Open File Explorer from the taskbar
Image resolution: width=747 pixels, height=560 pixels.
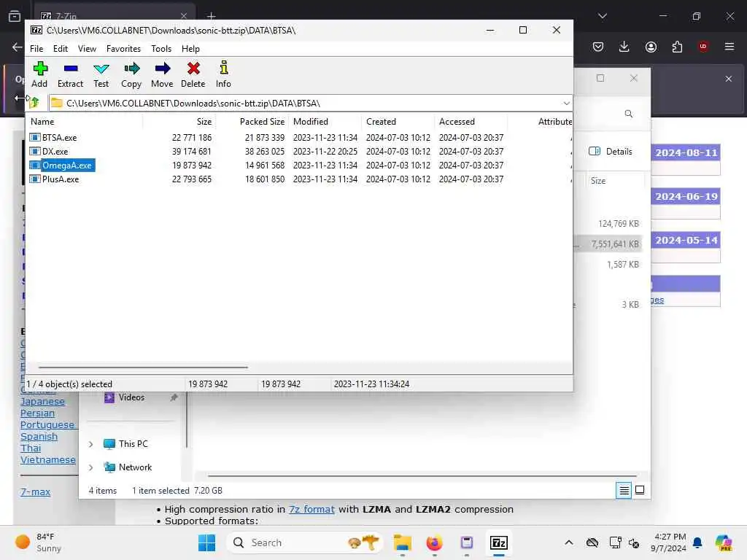(x=403, y=542)
